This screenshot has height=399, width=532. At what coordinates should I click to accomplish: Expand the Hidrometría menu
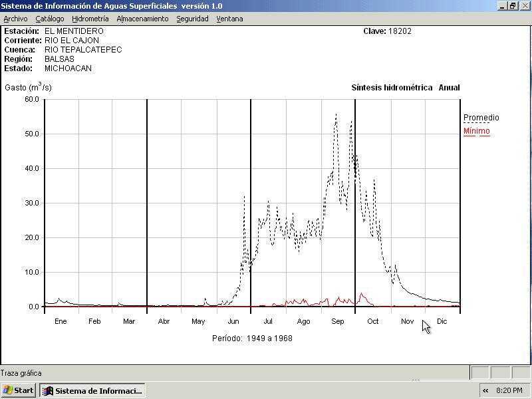(x=90, y=19)
